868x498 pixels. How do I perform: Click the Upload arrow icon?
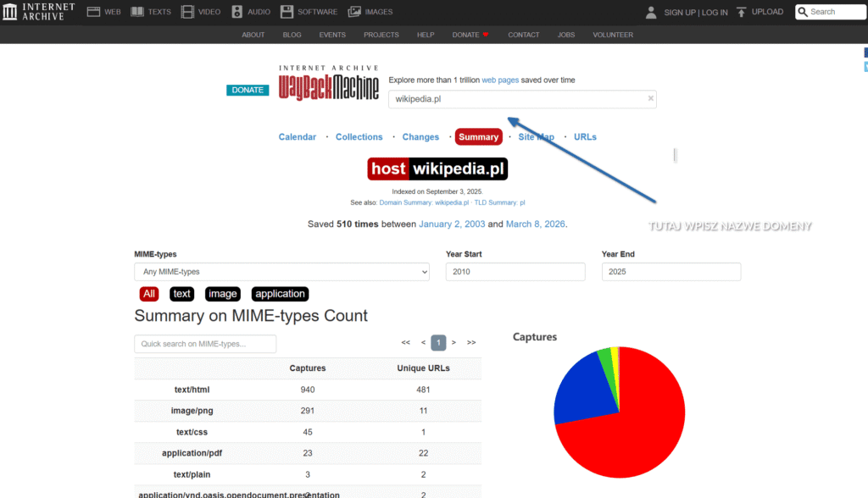tap(741, 12)
